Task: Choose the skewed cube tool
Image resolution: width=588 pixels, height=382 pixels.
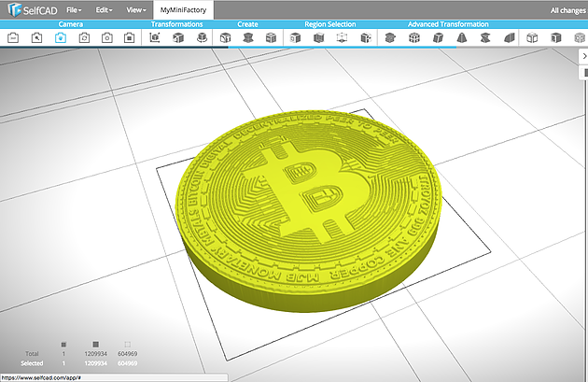Action: [438, 37]
